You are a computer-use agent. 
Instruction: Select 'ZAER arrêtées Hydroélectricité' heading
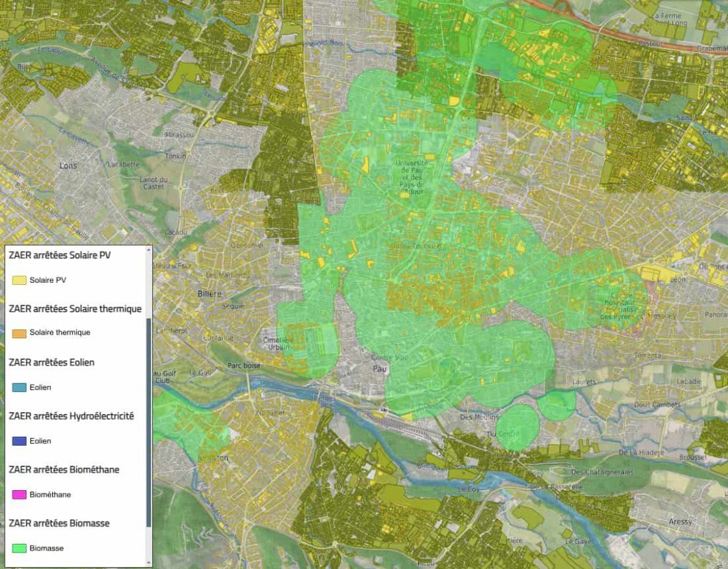coord(71,416)
